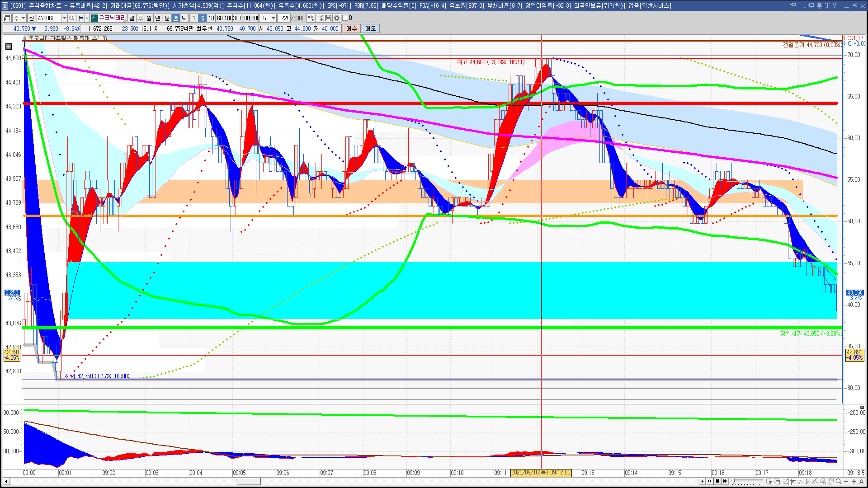Viewport: 868px width, 488px height.
Task: Click the 매수 buy button
Action: pos(352,28)
